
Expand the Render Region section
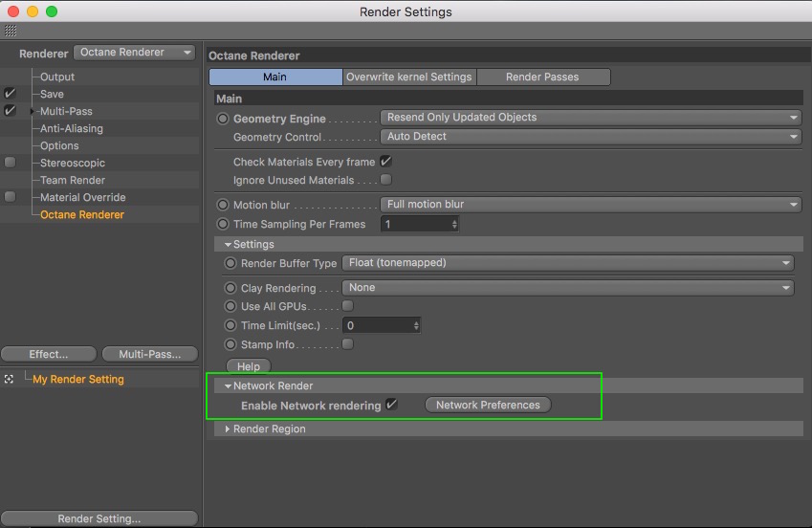tap(228, 429)
